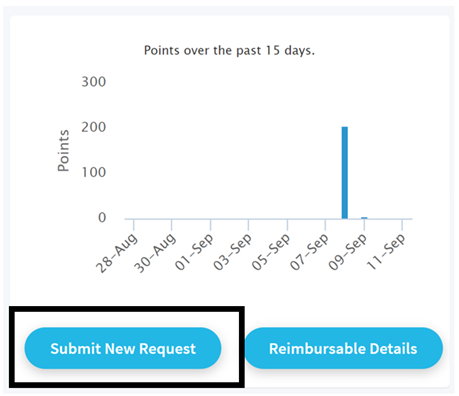The height and width of the screenshot is (396, 459).
Task: Click the 01-Sep date label
Action: (x=194, y=252)
